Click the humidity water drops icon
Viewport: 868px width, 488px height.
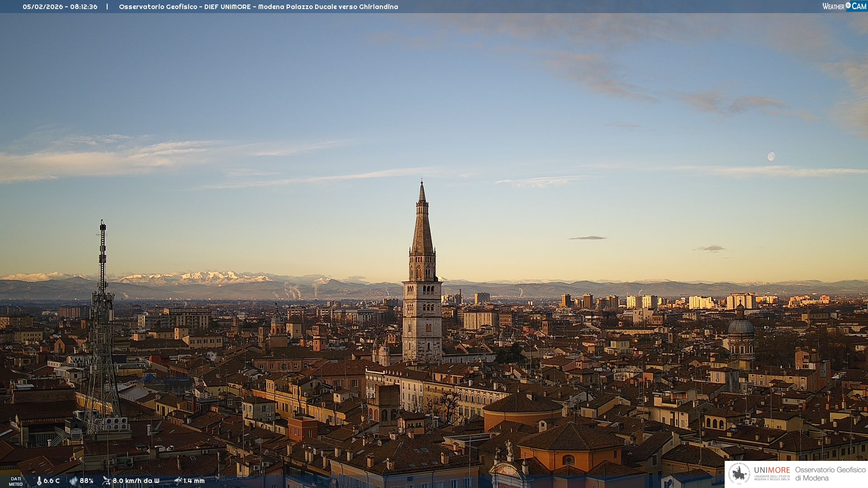(73, 481)
